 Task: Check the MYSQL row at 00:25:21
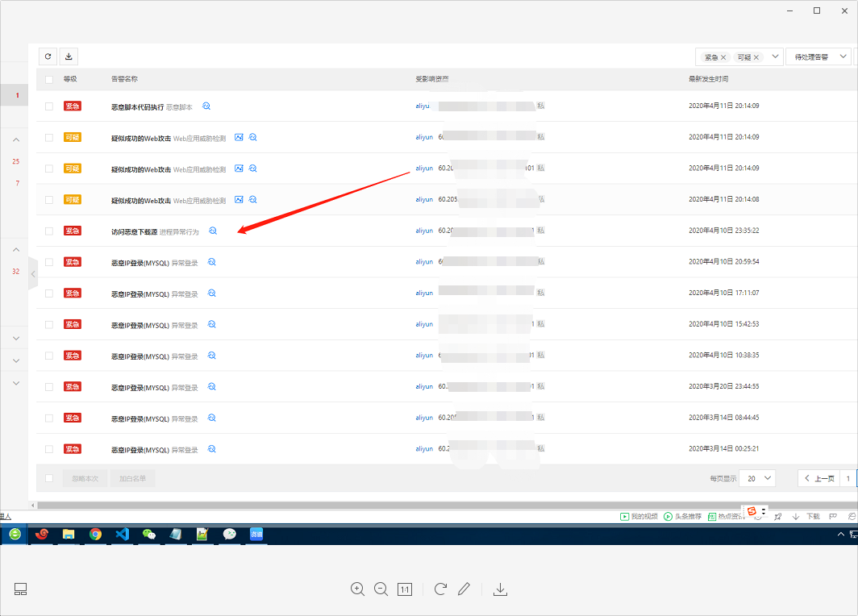pos(49,449)
